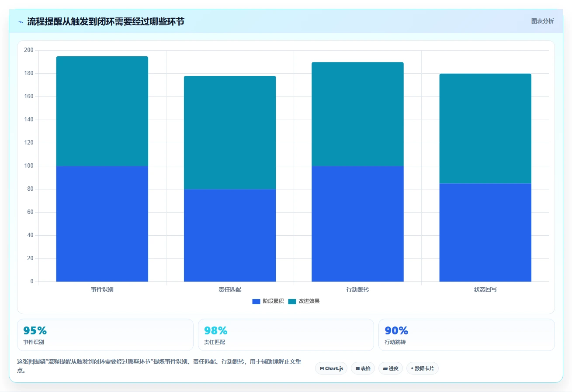Viewport: 572px width, 392px height.
Task: Select the 表格 tag chip
Action: [363, 368]
